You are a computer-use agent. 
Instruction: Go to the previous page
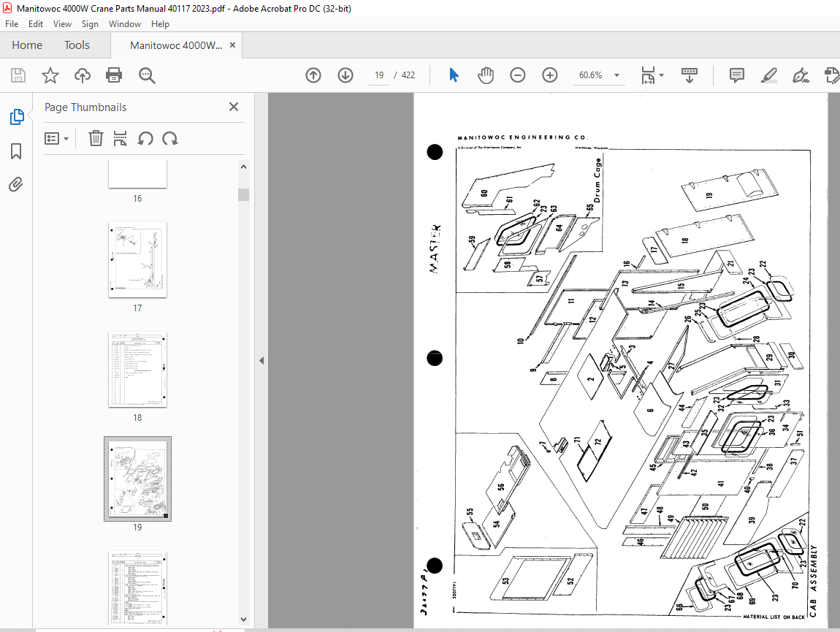[x=313, y=75]
